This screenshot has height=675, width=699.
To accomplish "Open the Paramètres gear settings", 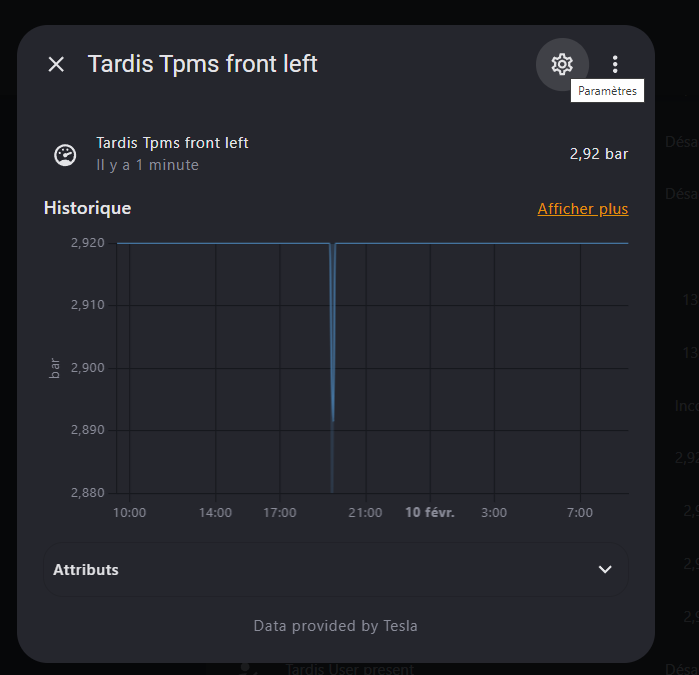I will click(x=562, y=64).
